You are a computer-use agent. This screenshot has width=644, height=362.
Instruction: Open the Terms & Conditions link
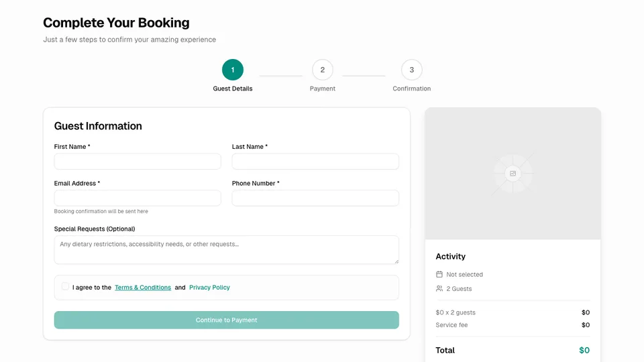pos(142,288)
